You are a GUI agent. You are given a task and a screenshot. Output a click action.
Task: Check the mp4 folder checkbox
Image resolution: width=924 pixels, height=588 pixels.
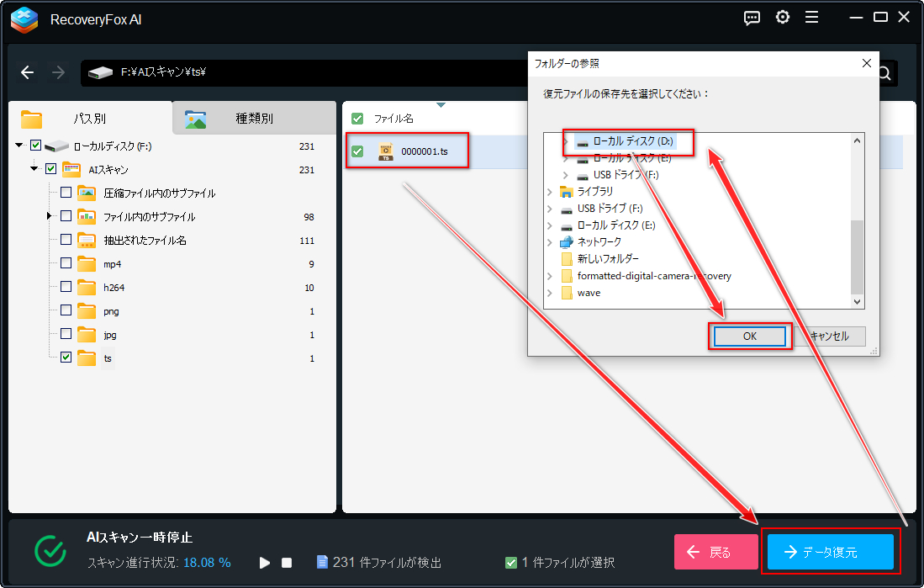[66, 263]
